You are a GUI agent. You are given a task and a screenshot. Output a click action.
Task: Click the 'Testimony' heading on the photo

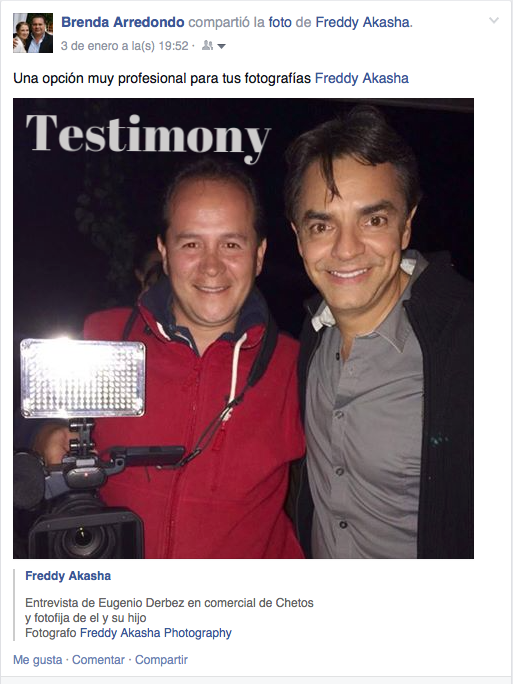click(148, 138)
